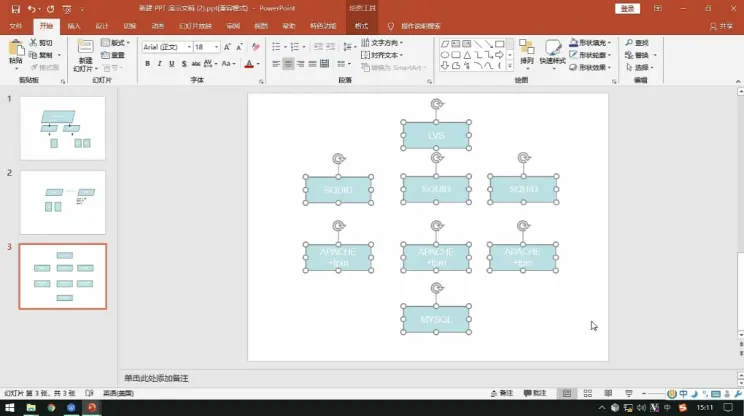This screenshot has width=744, height=416.
Task: Justify text alignment
Action: pos(312,64)
